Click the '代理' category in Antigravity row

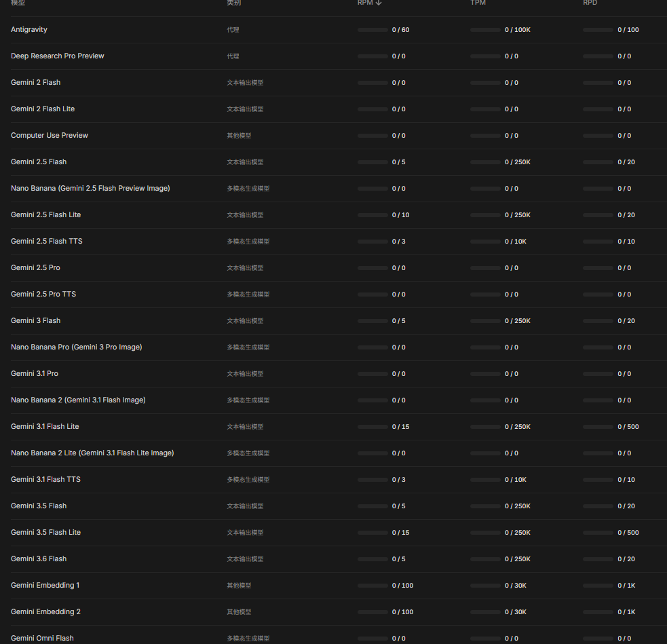pyautogui.click(x=233, y=30)
